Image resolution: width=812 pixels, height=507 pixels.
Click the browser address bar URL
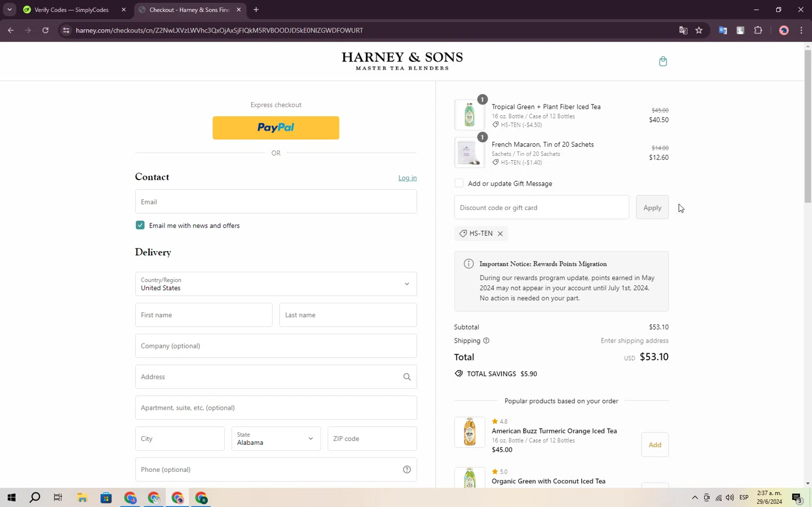pos(219,30)
